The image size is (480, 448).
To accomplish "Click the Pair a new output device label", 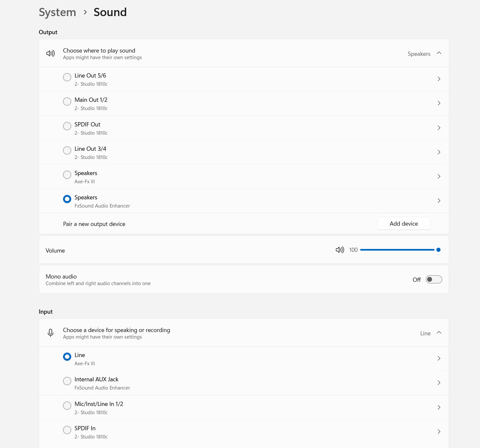I will coord(94,224).
